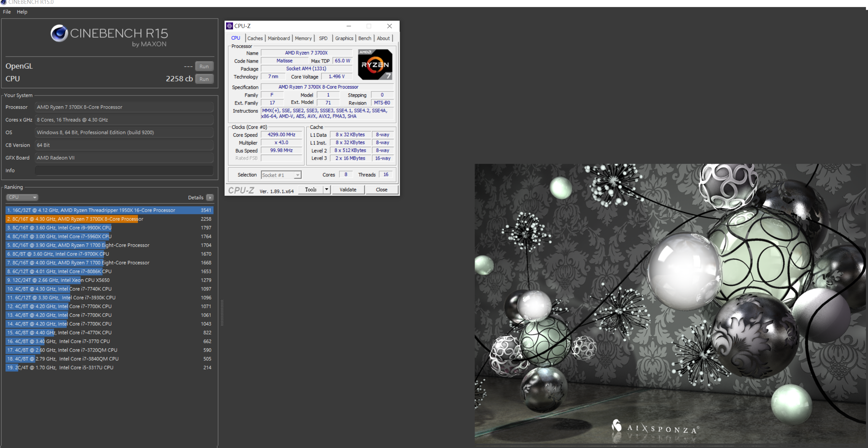The width and height of the screenshot is (868, 448).
Task: Select ranking row Core i9-9900K 1797
Action: point(109,228)
